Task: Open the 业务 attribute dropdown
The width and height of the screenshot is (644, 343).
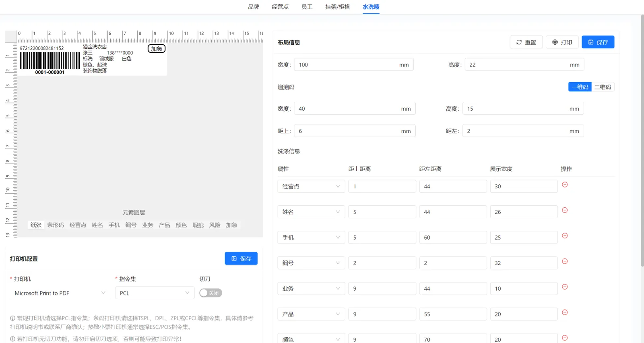Action: click(311, 289)
